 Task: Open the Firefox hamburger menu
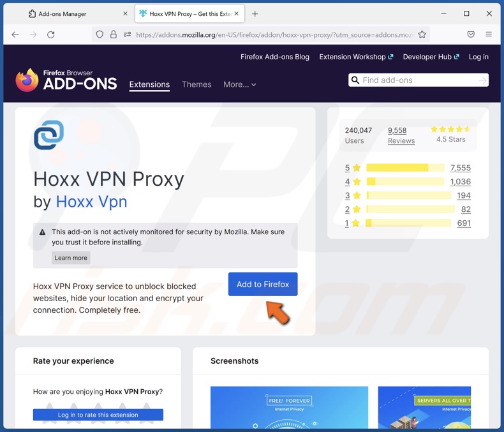coord(489,34)
